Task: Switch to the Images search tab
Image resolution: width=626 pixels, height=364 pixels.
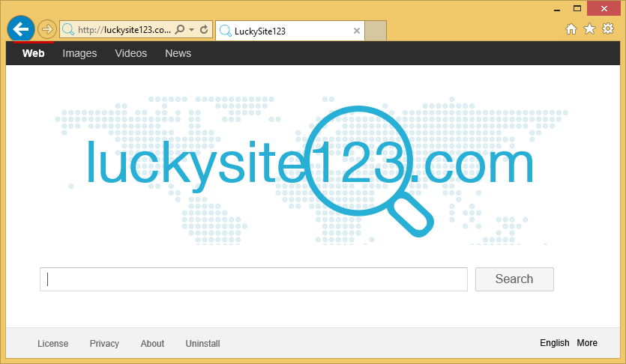Action: [x=79, y=53]
